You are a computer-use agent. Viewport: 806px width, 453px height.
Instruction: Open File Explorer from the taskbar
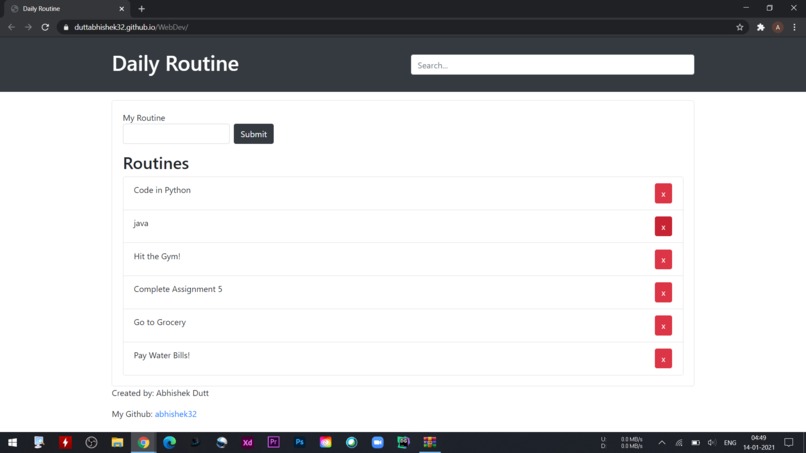tap(117, 442)
